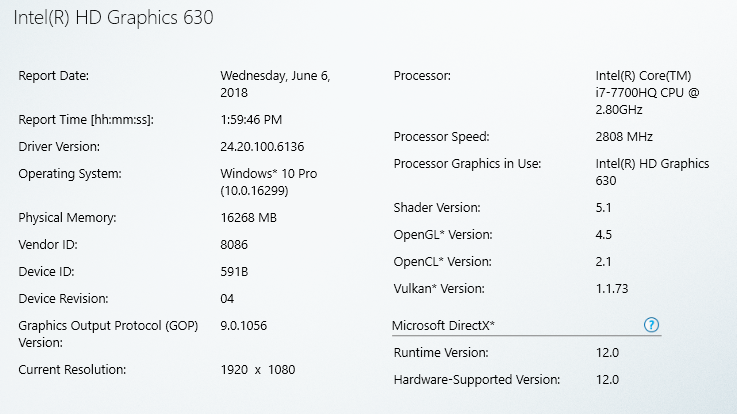The image size is (737, 414).
Task: Click the i7-7700HQ processor name text
Action: pos(647,93)
